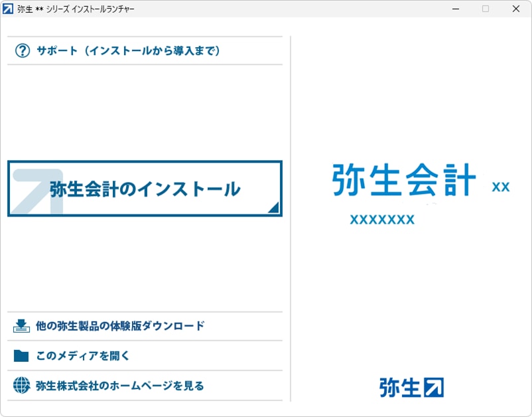Screen dimensions: 532x417
Task: Click the small triangle on install button corner
Action: click(x=273, y=208)
